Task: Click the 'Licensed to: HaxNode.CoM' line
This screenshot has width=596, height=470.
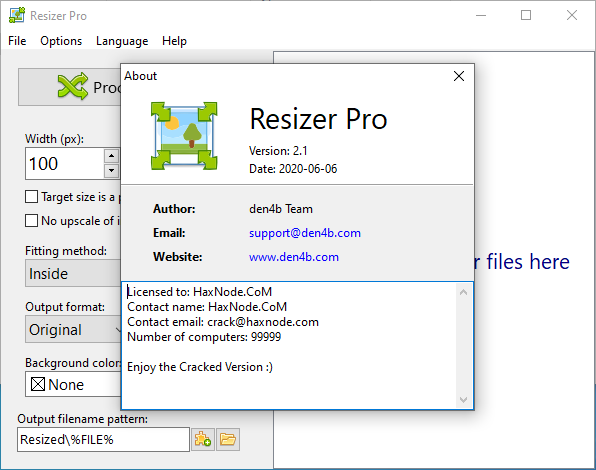Action: [x=200, y=292]
